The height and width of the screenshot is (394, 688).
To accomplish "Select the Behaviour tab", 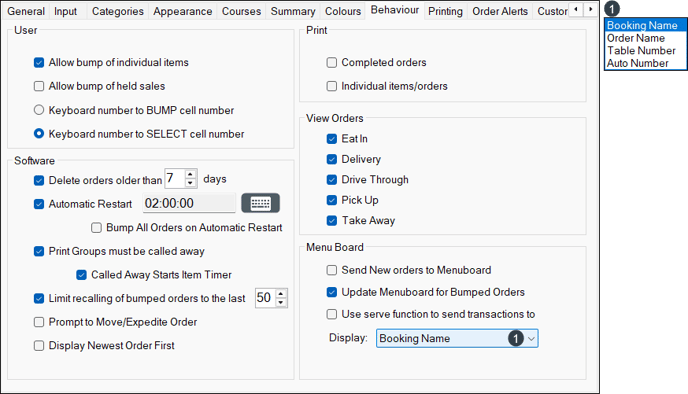I will 394,10.
